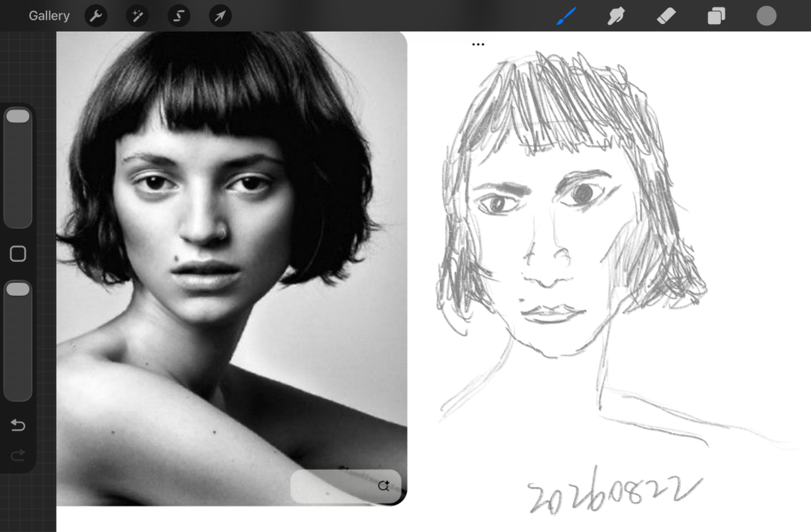Select the Smudge tool

click(x=616, y=16)
